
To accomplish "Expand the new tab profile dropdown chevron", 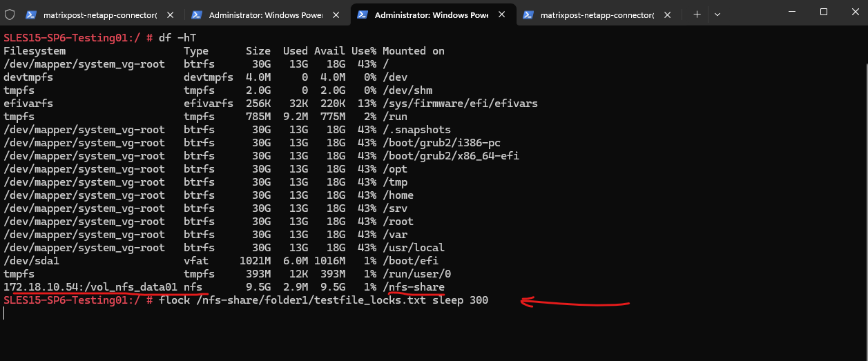I will (x=717, y=14).
